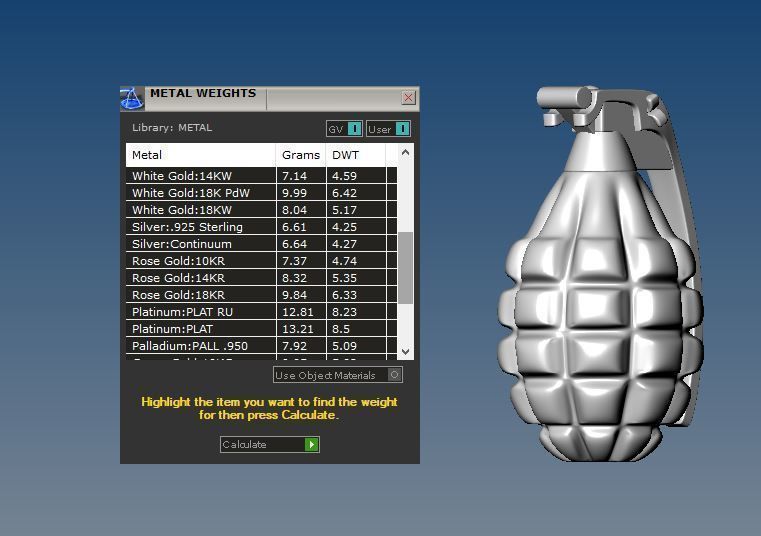761x536 pixels.
Task: Click the 13.21 grams value
Action: [298, 329]
